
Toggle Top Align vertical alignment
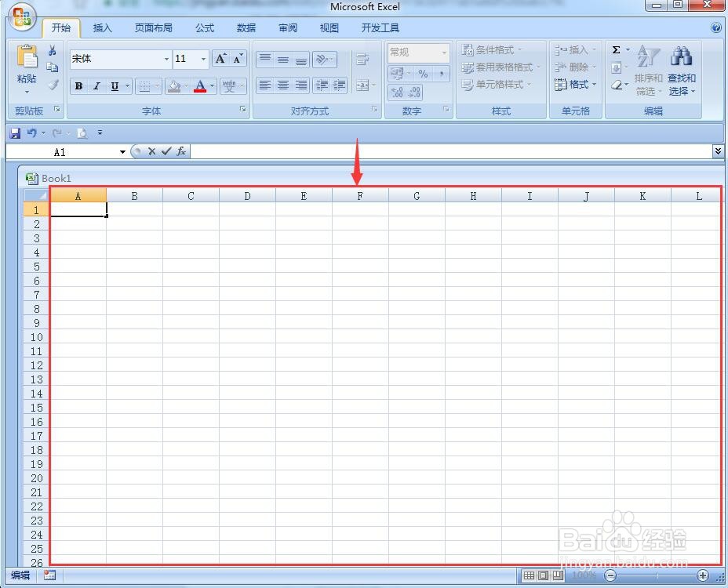(265, 59)
